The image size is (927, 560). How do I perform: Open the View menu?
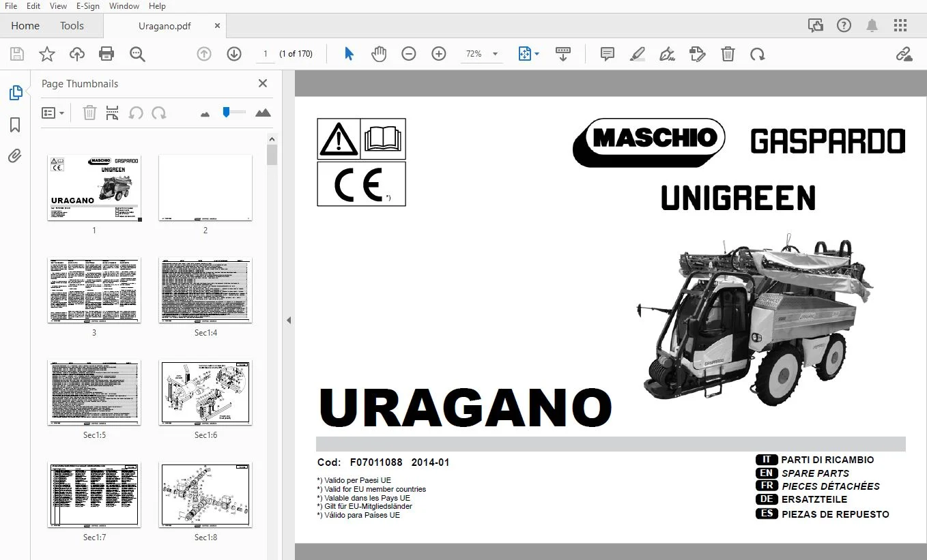click(59, 6)
